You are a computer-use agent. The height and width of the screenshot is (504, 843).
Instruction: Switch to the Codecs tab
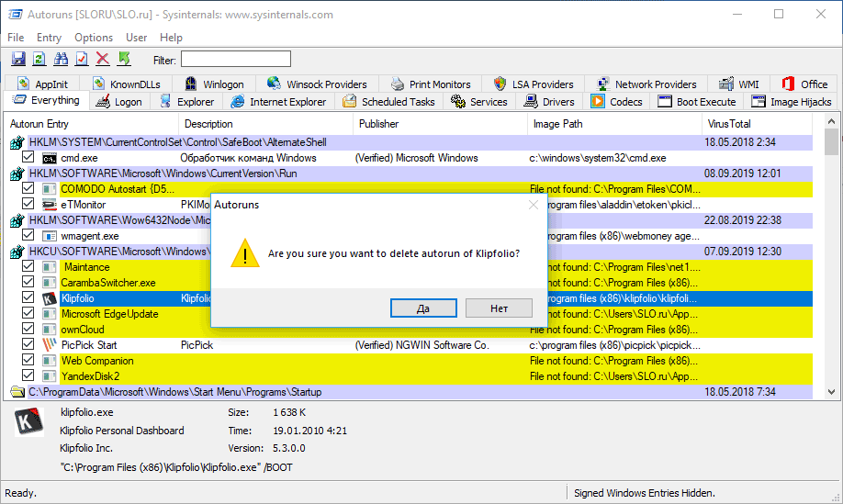(617, 102)
